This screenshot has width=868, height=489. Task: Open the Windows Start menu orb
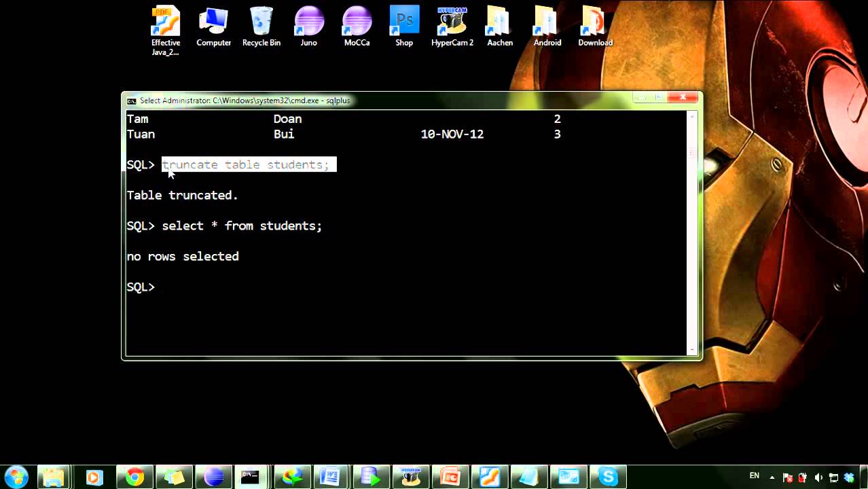coord(16,477)
